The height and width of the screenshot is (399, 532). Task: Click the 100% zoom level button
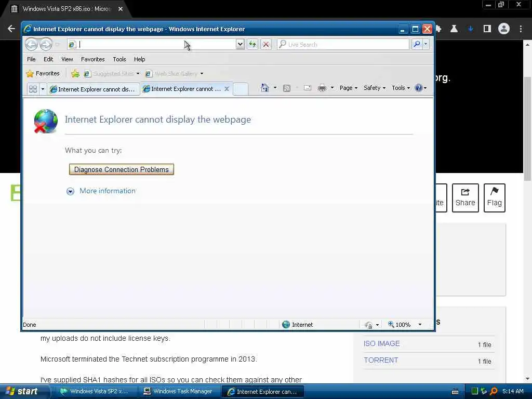(x=400, y=325)
